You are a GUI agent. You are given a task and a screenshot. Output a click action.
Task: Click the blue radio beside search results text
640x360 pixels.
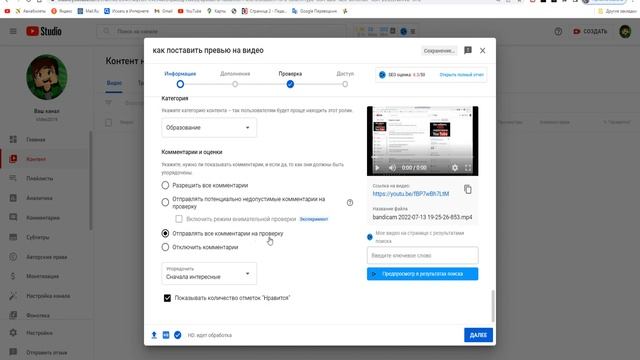[x=370, y=237]
